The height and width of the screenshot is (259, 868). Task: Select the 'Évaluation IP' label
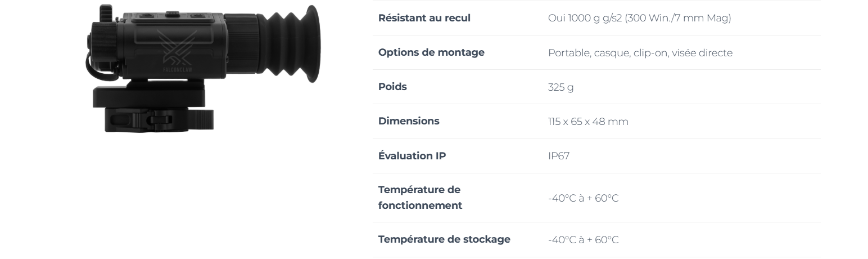tap(412, 155)
